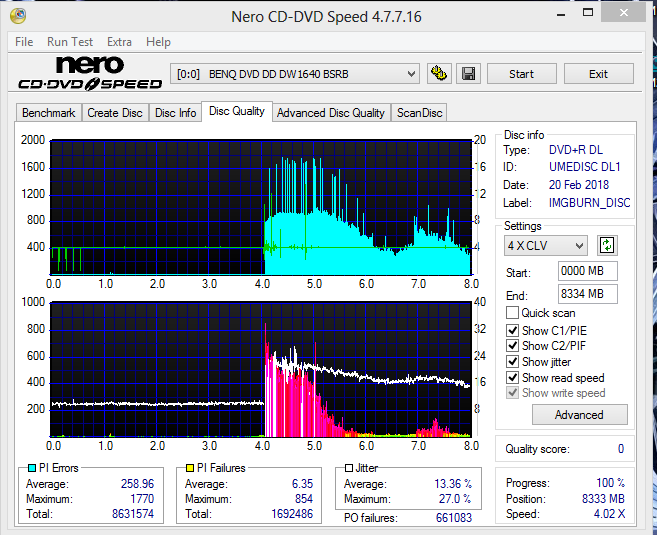Click the white Jitter legend square
Screen dimensions: 657x535
[349, 468]
